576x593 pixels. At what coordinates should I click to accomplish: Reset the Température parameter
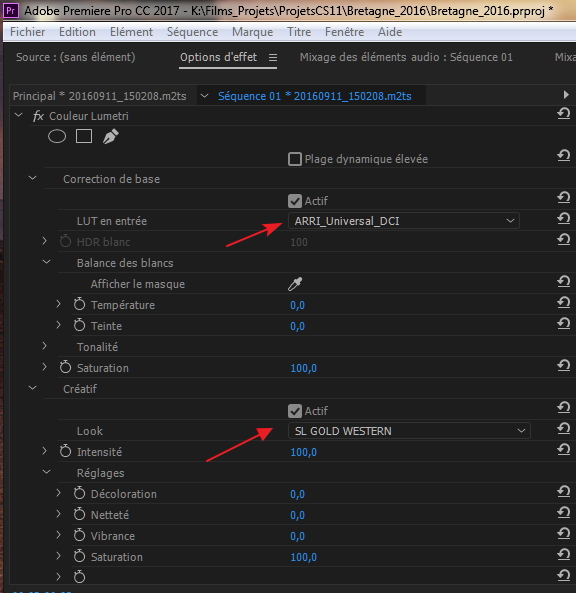click(x=564, y=303)
